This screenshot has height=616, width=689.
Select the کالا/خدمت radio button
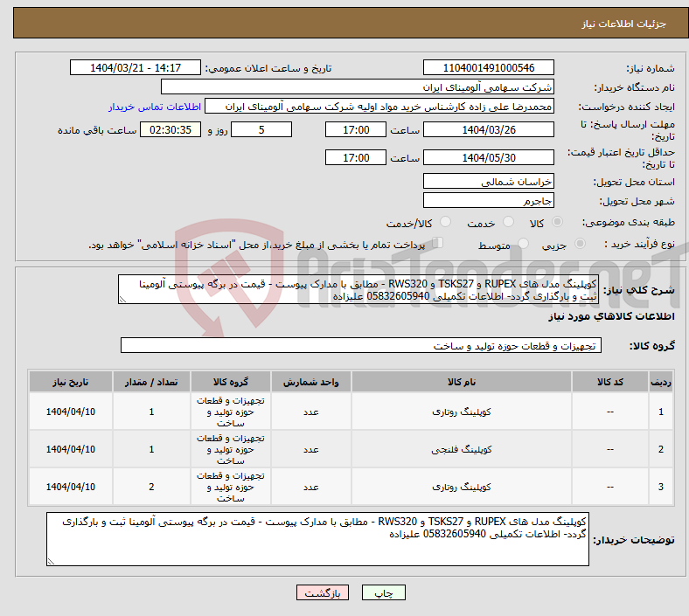tap(446, 222)
